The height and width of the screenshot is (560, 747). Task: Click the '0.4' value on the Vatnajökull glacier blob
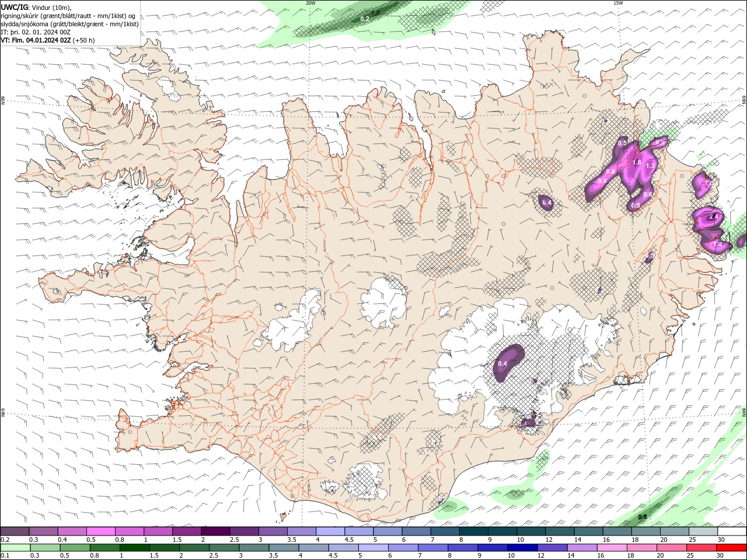point(502,364)
